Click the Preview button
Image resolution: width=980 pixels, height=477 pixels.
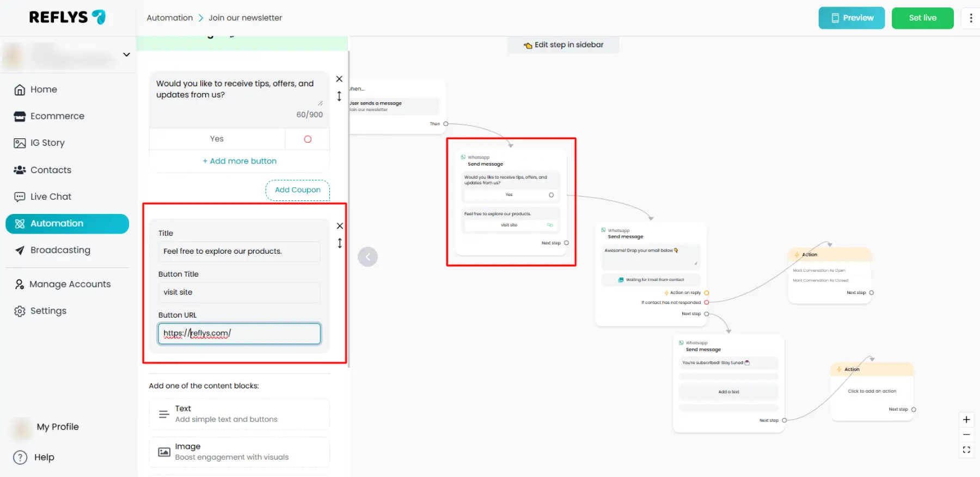point(852,18)
